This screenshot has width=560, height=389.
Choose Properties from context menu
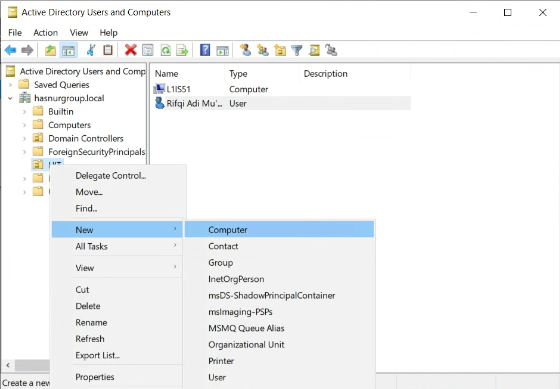[x=117, y=377]
